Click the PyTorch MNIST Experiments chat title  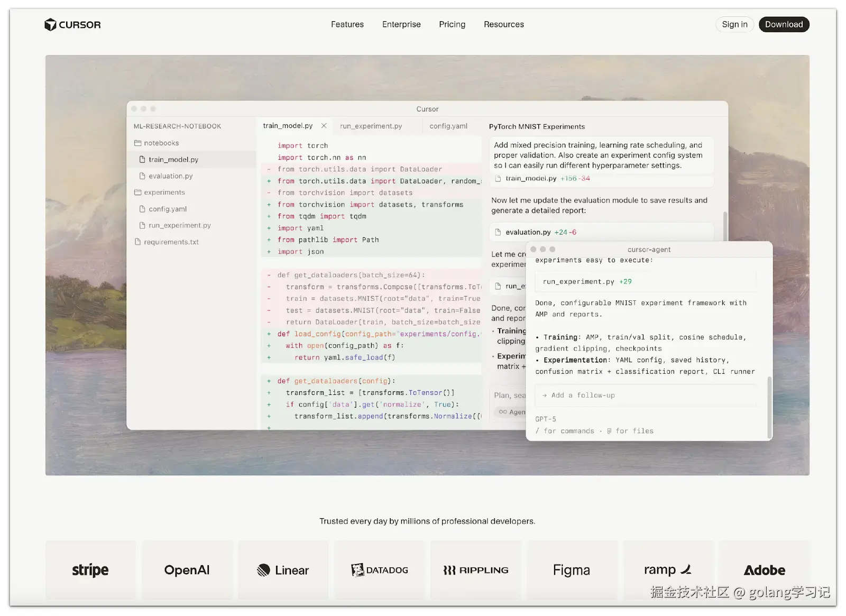(537, 126)
